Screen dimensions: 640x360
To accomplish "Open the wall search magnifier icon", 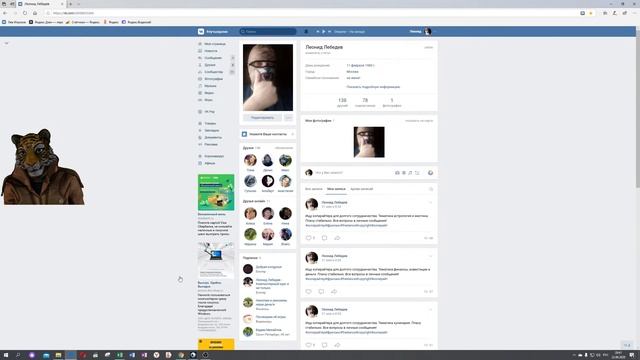I will click(x=431, y=189).
